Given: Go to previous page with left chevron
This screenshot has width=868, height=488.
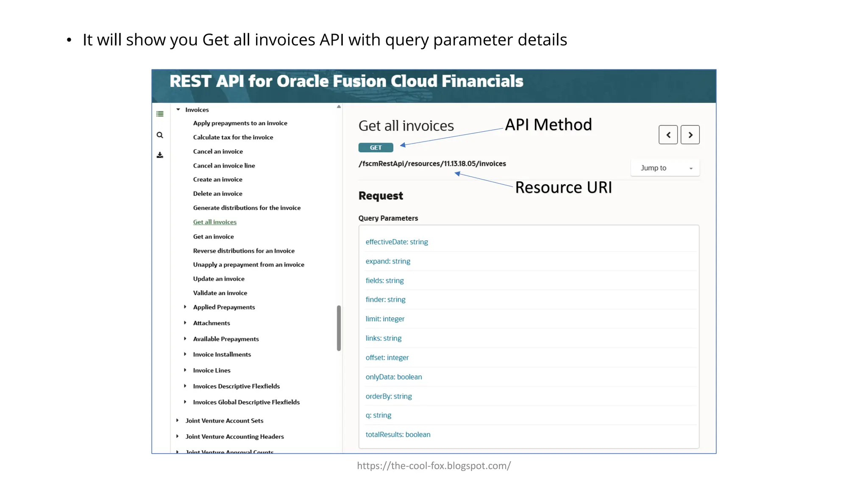Looking at the screenshot, I should pyautogui.click(x=668, y=135).
